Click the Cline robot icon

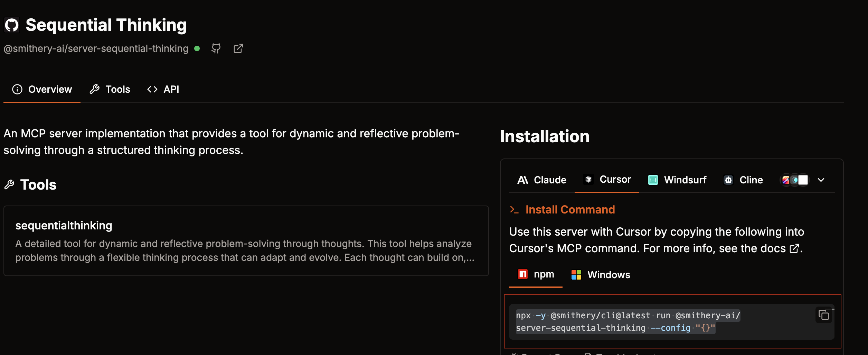coord(728,180)
